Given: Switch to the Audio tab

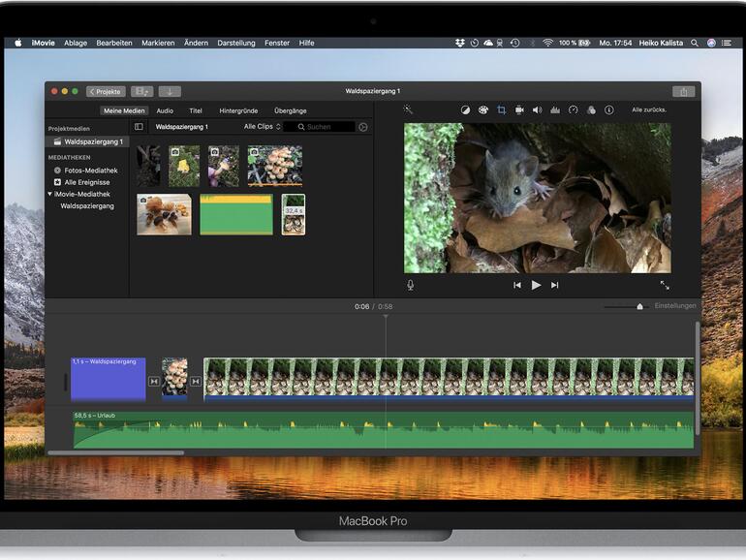Looking at the screenshot, I should (165, 110).
